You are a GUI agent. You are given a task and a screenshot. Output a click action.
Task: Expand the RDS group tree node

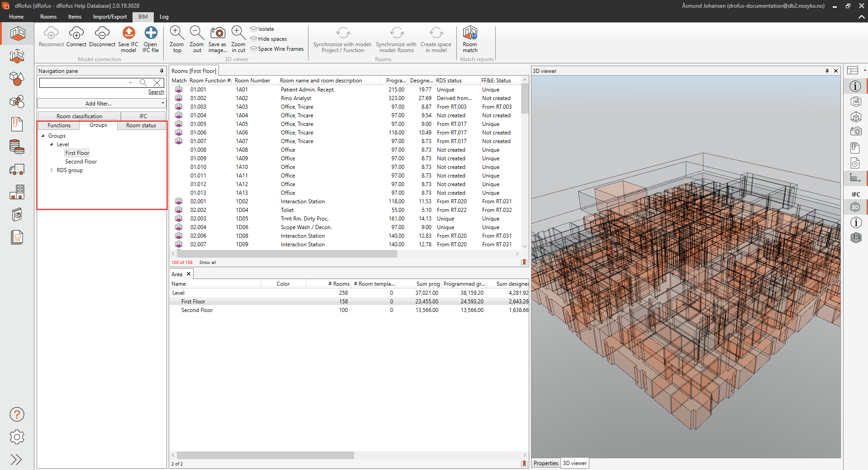point(52,170)
